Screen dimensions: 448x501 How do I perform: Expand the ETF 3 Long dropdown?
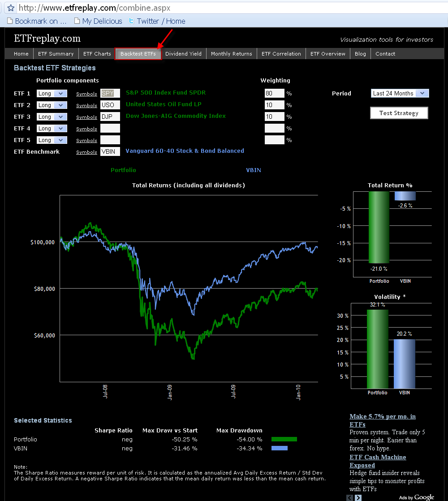click(x=52, y=117)
